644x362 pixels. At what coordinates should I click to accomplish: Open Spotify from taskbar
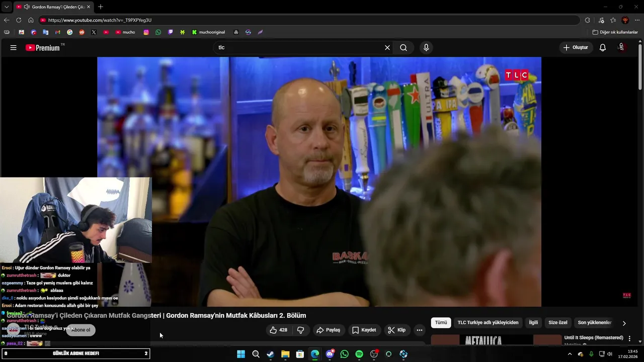click(x=359, y=354)
